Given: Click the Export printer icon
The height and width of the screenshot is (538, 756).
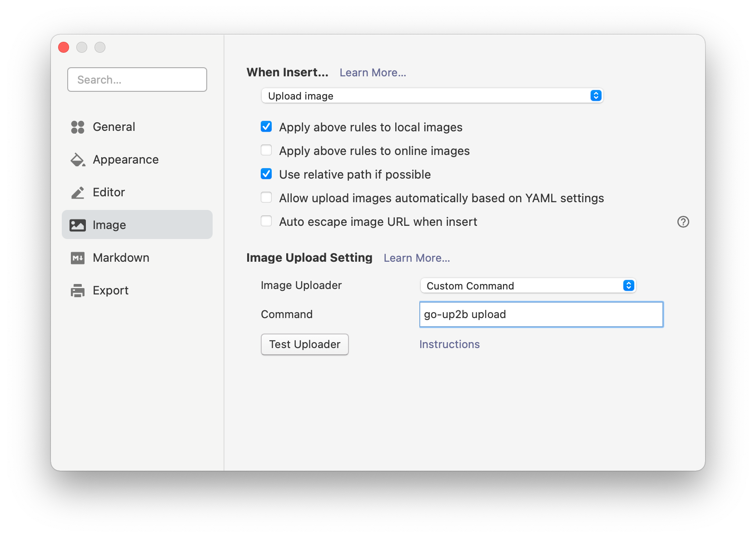Looking at the screenshot, I should coord(78,290).
